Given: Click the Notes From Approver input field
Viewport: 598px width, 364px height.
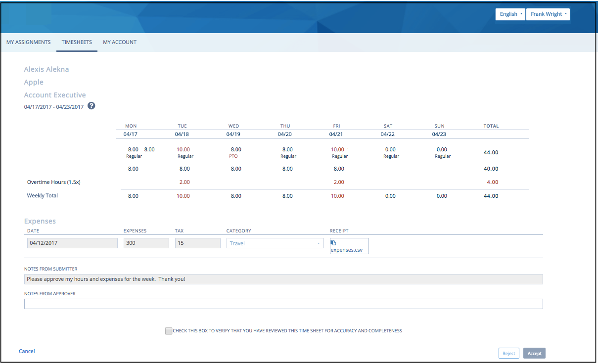Looking at the screenshot, I should pyautogui.click(x=283, y=304).
